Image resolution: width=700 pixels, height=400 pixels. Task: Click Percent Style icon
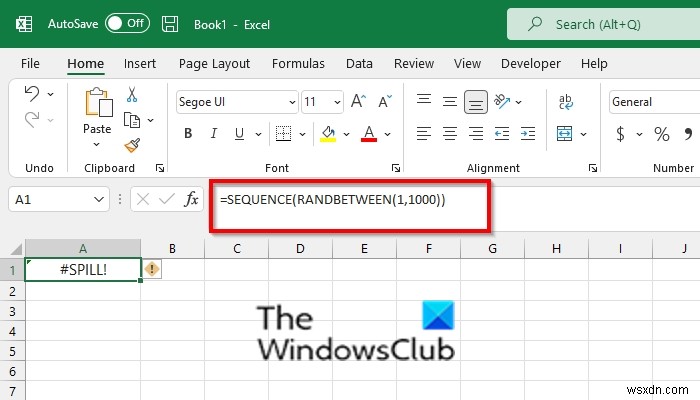[662, 133]
